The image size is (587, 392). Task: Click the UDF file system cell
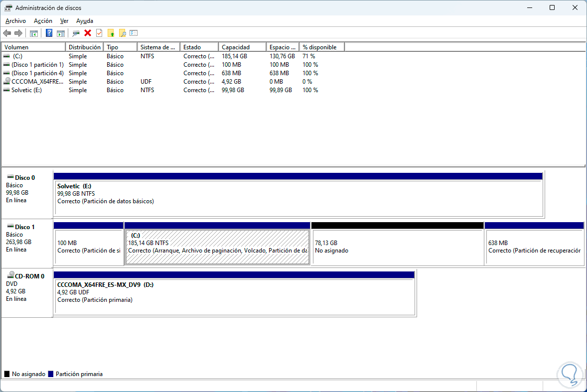coord(146,82)
